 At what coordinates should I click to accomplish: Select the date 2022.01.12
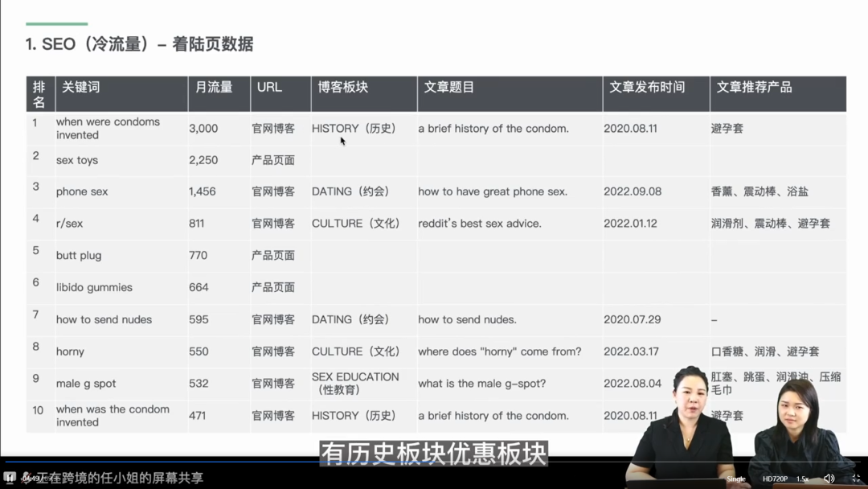(x=630, y=224)
